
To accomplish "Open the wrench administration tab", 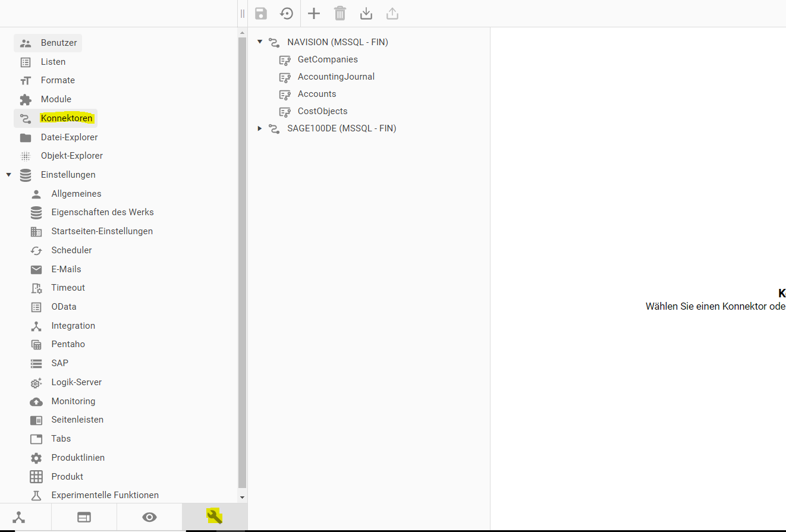I will tap(214, 517).
